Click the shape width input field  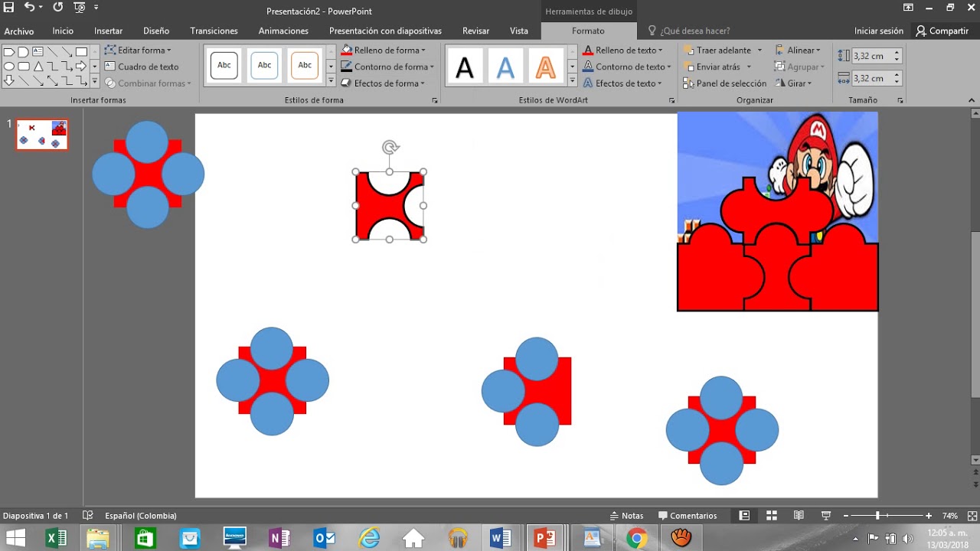coord(872,78)
